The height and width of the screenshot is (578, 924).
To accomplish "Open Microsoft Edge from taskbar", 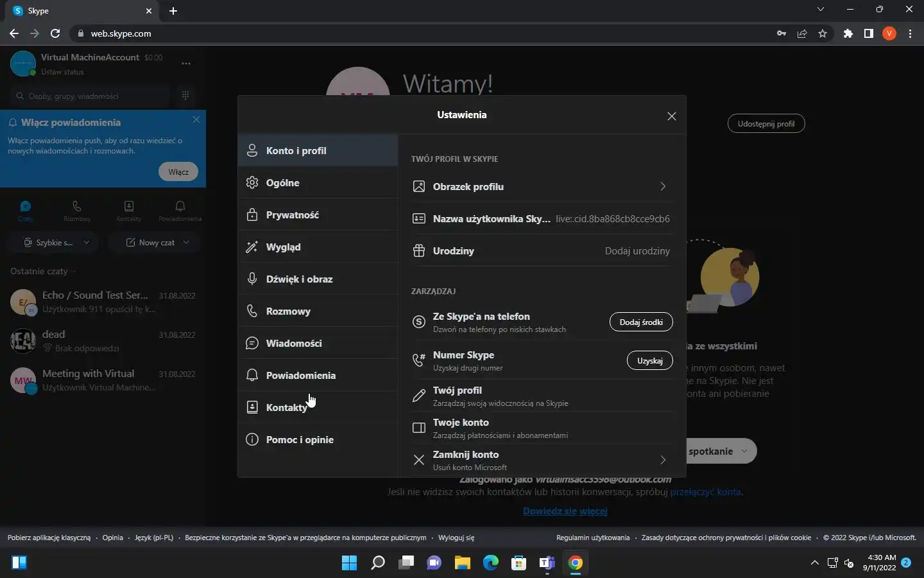I will click(x=491, y=563).
